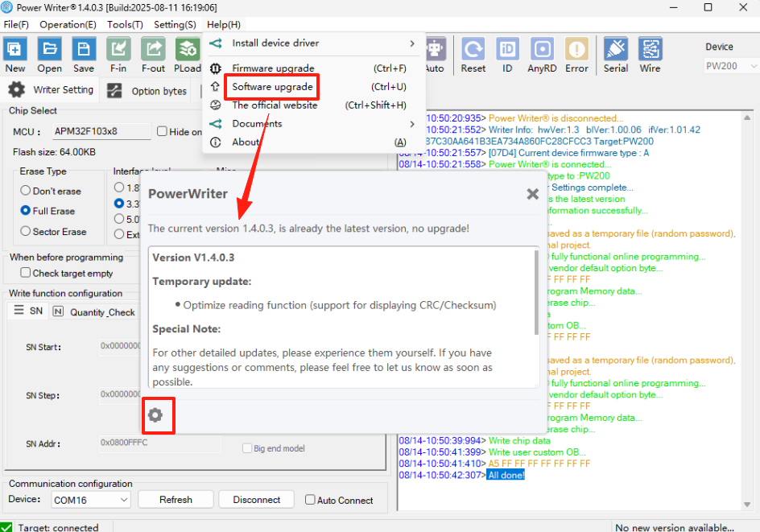Open the PW200 Device dropdown
Screen dimensions: 760x532
731,66
